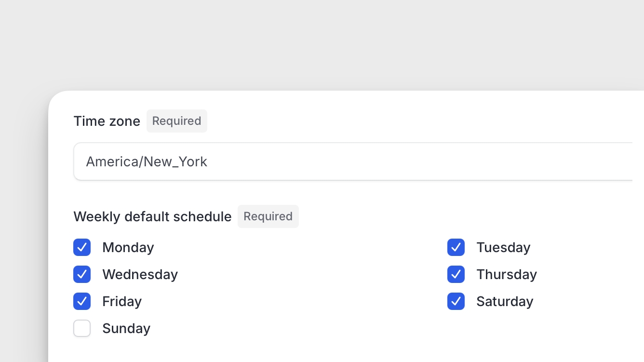This screenshot has width=644, height=362.
Task: Click the Friday text label
Action: [x=122, y=301]
